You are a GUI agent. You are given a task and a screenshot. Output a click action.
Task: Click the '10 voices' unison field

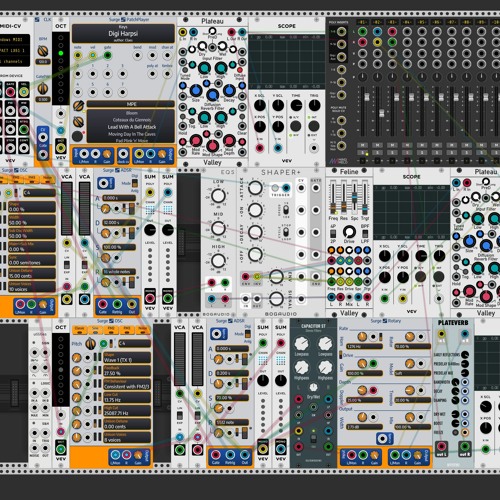[32, 287]
